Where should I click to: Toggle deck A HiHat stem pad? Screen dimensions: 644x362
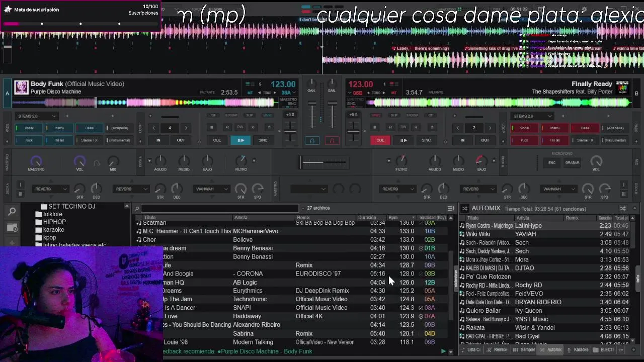click(59, 140)
